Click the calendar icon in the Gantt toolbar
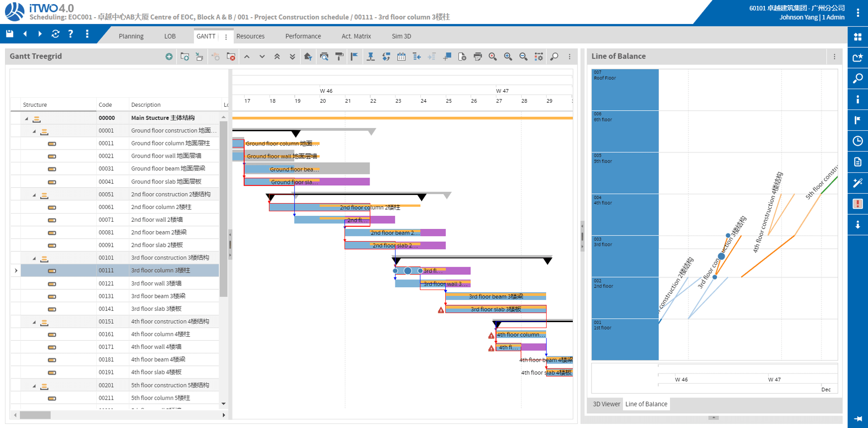The image size is (868, 428). click(401, 57)
